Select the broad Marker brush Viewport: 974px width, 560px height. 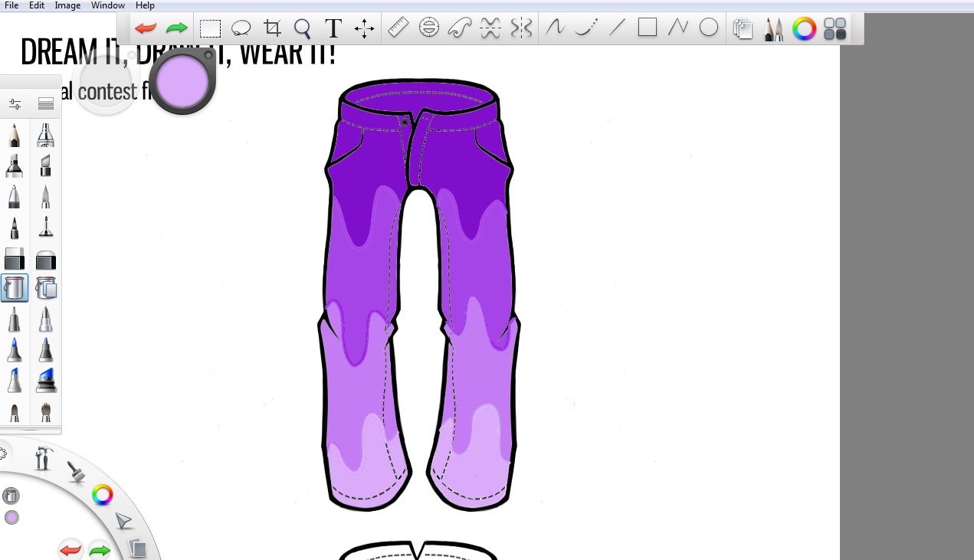(15, 165)
